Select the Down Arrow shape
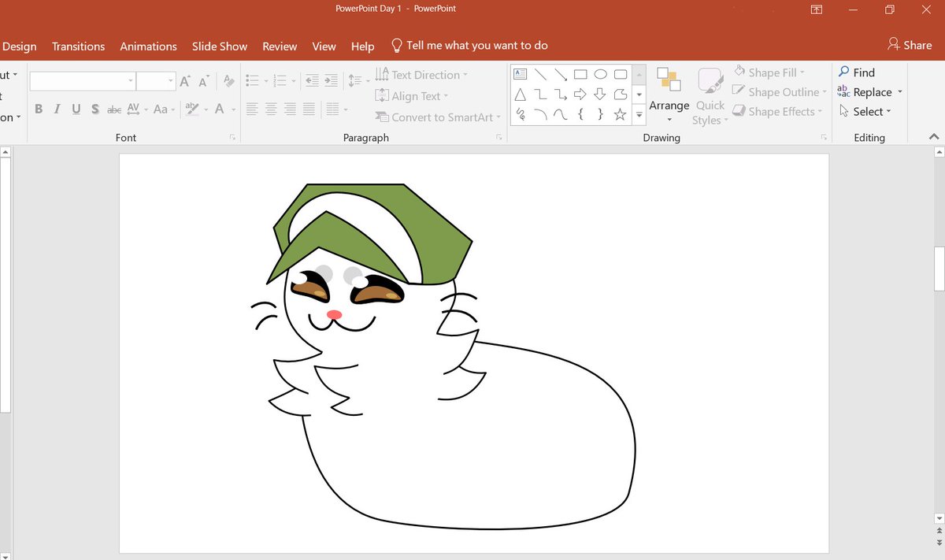 coord(600,95)
